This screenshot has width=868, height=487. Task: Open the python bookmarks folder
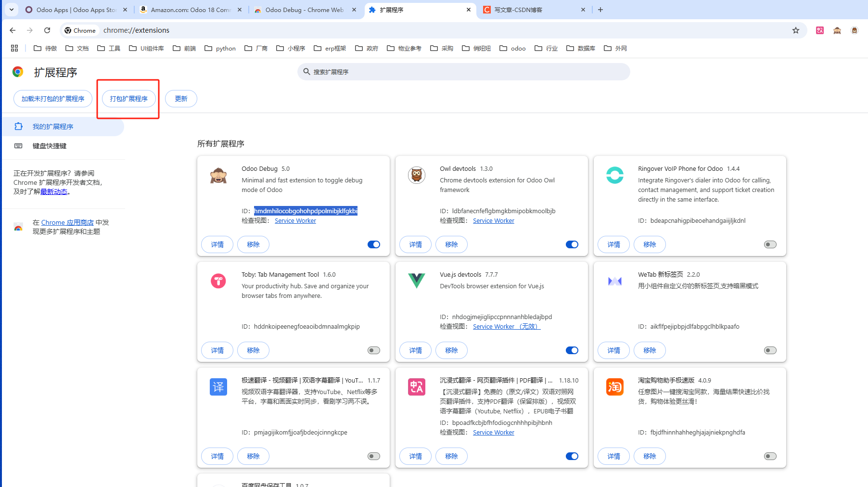click(220, 48)
